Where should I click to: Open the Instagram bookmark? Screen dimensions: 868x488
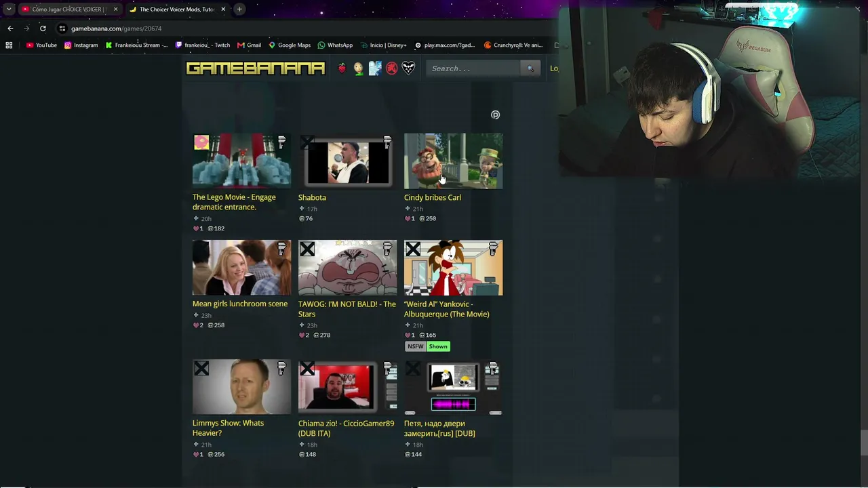tap(81, 45)
